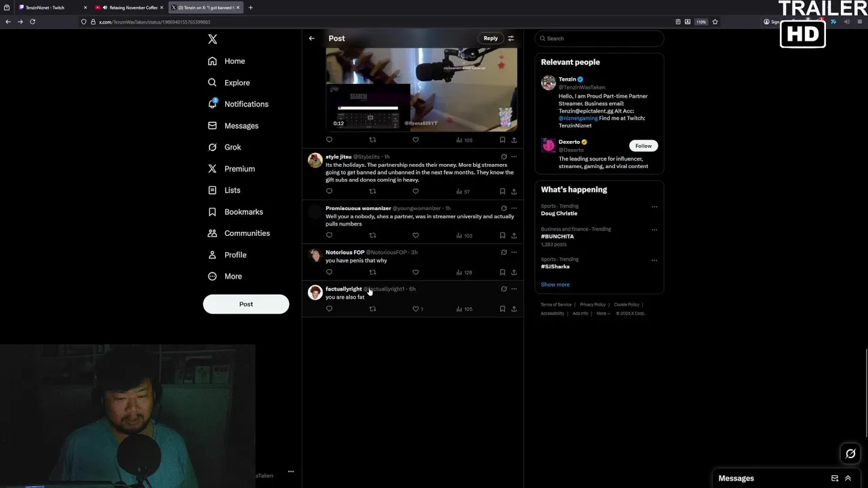The image size is (868, 488).
Task: Repost style jitsu's reply
Action: (x=372, y=191)
